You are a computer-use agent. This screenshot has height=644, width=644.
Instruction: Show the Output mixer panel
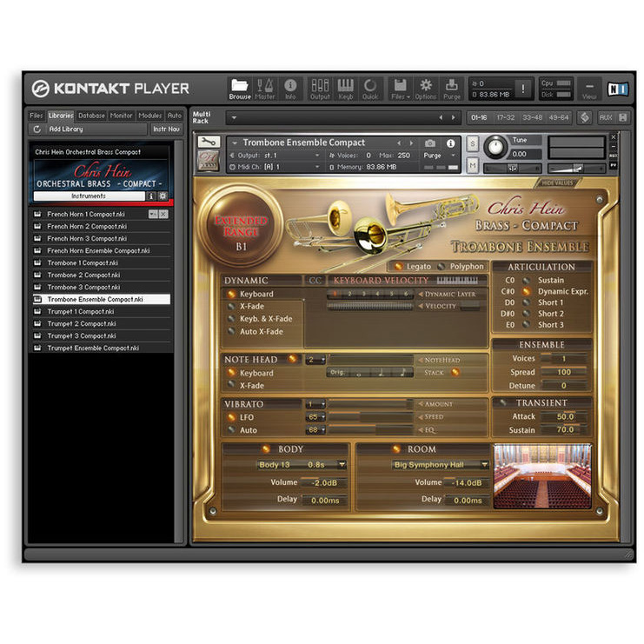point(320,89)
